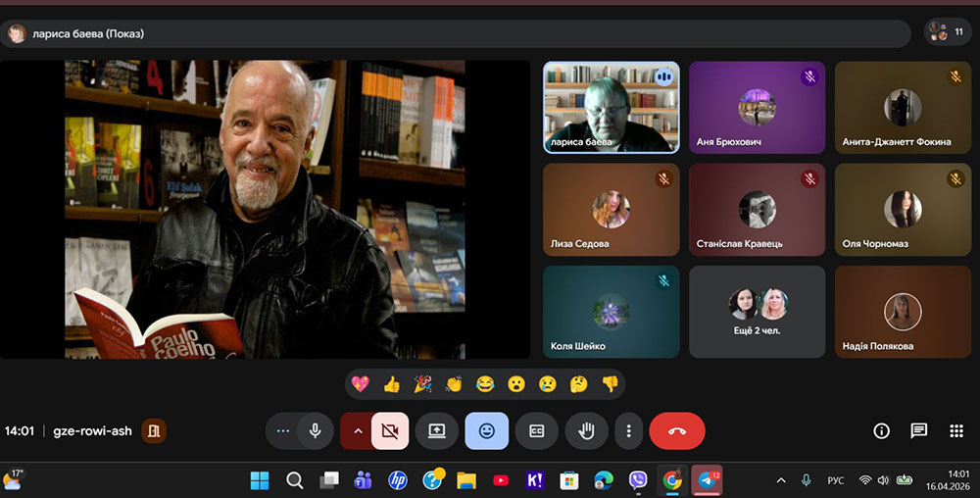Open the activities grid icon
980x498 pixels.
point(956,430)
